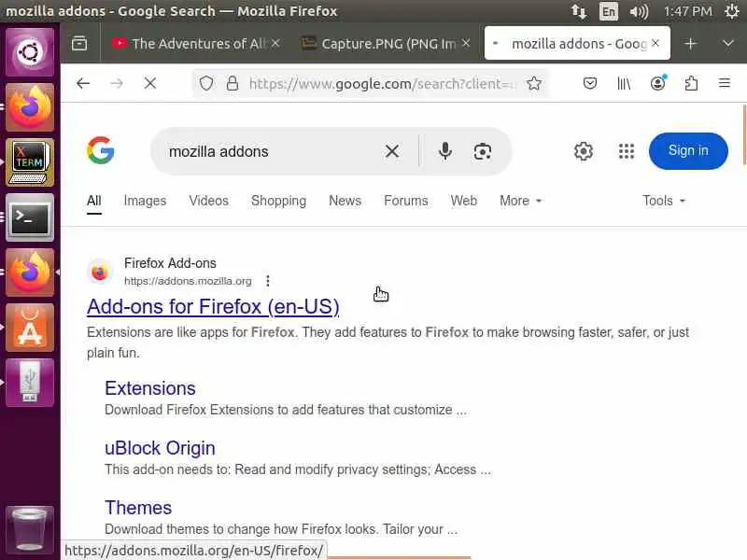This screenshot has height=560, width=747.
Task: Open Google quick settings gear
Action: pos(583,151)
